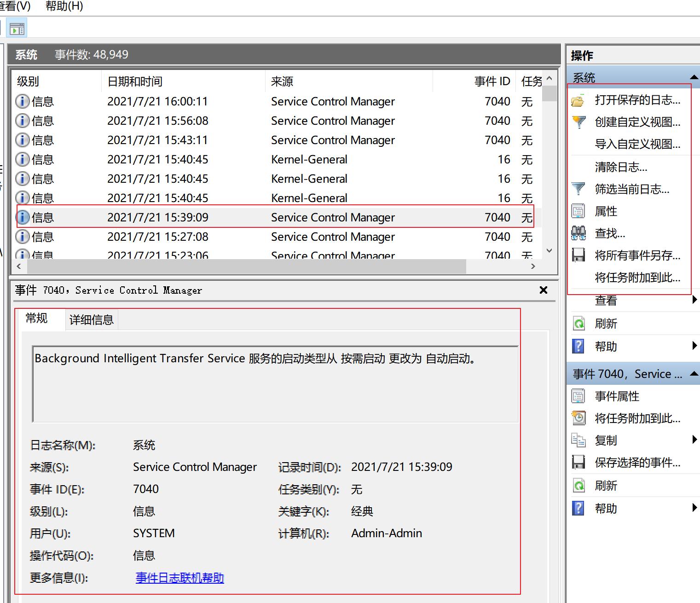Click the SYSTEM user value

point(154,533)
